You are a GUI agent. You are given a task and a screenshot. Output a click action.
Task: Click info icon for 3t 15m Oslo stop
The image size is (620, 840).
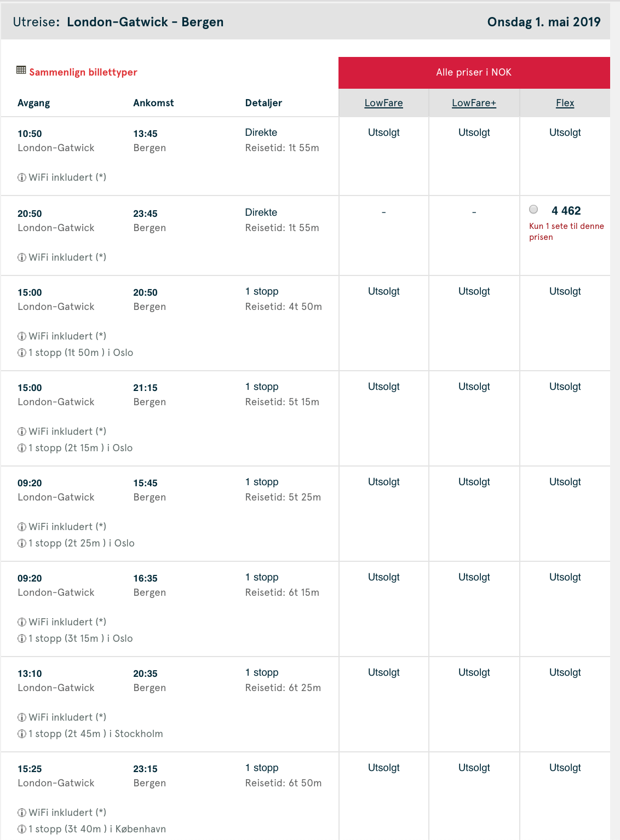click(x=22, y=638)
